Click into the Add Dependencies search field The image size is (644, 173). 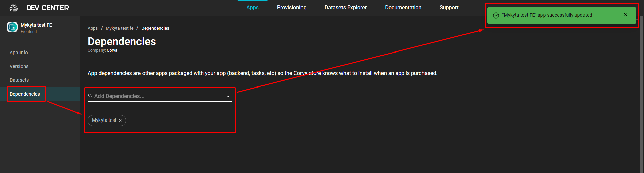click(158, 96)
